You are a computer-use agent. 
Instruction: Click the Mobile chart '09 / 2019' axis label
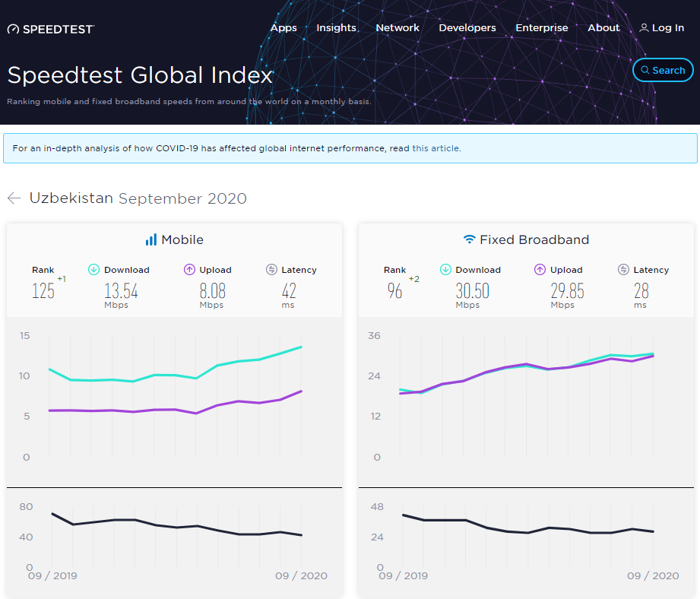52,575
